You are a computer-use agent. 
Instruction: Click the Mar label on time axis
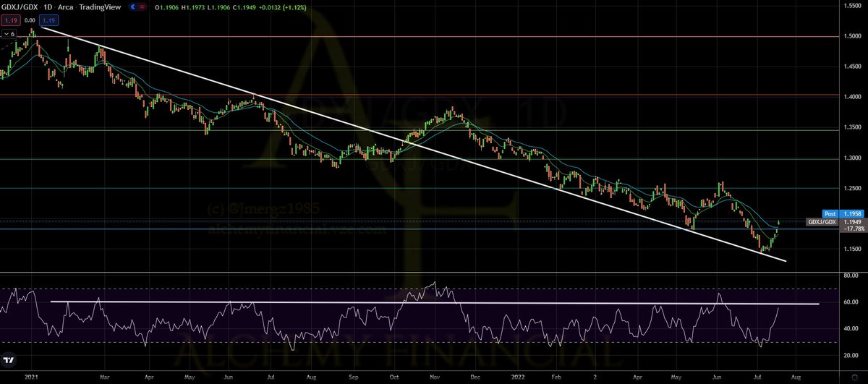[x=104, y=377]
